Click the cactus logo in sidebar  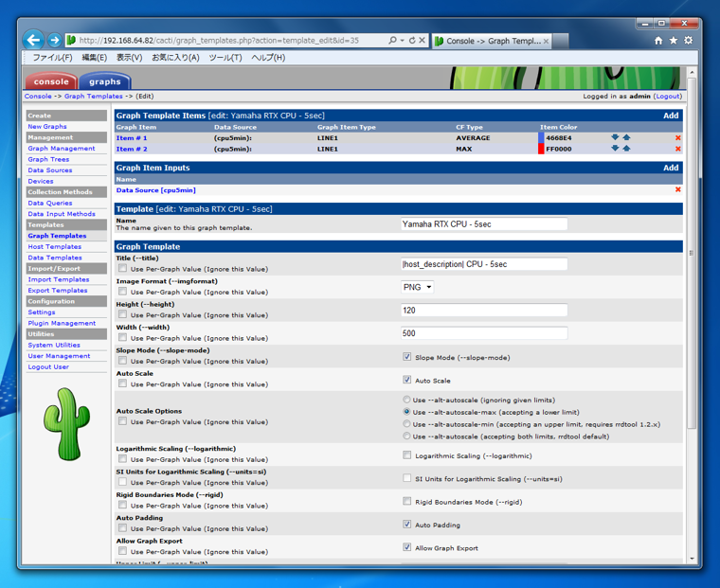[66, 424]
